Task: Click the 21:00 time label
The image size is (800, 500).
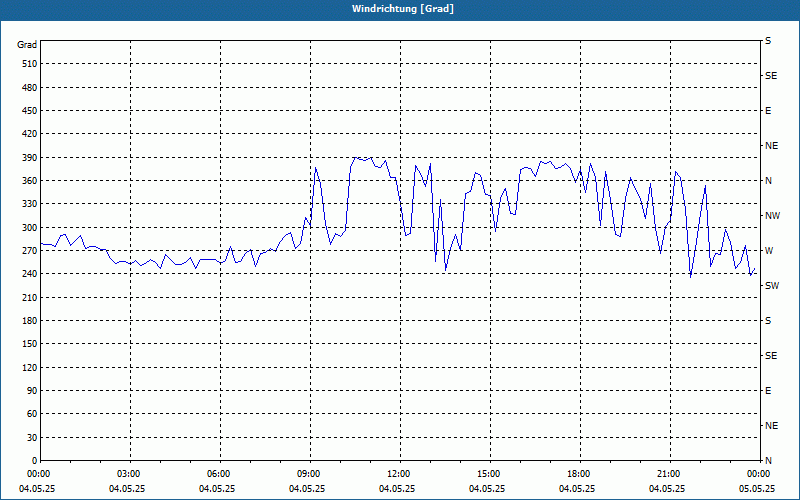Action: click(668, 474)
